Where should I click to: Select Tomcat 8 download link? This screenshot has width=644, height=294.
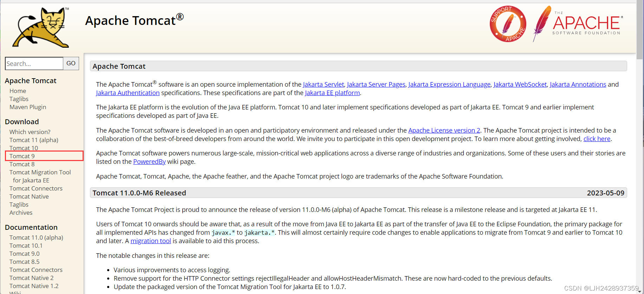(x=22, y=164)
